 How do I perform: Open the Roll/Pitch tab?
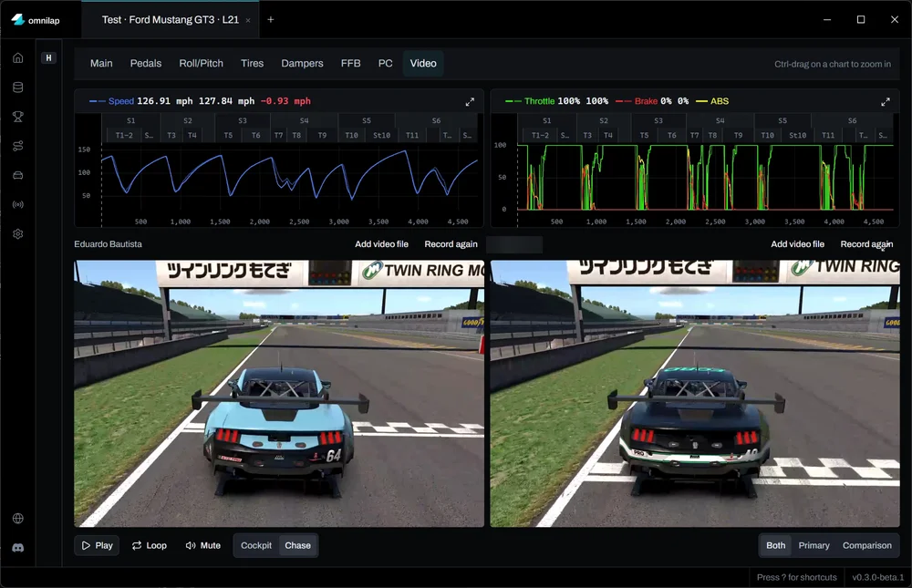(x=202, y=64)
